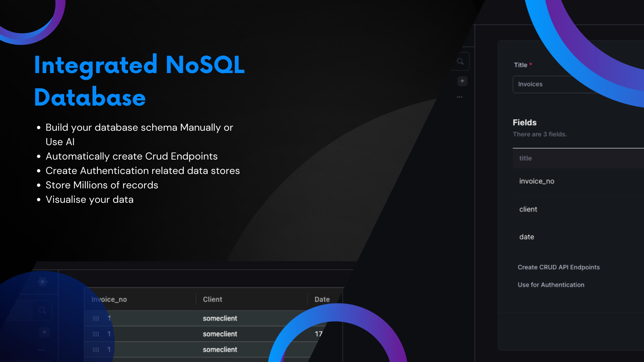Viewport: 644px width, 362px height.
Task: Click the drag handle of the third table row
Action: 96,350
